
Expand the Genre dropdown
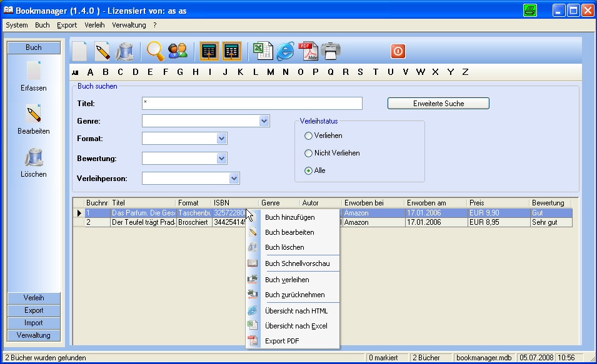coord(264,121)
